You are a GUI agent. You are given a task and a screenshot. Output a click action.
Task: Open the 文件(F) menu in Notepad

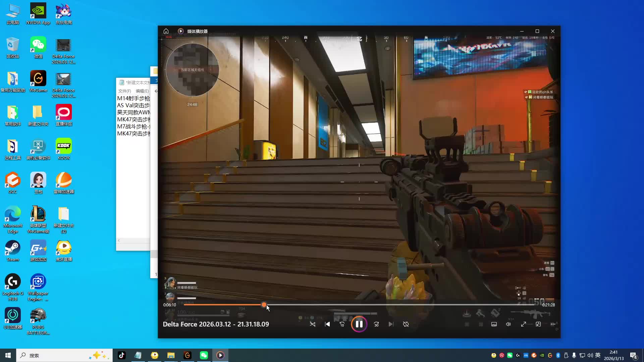tap(124, 91)
